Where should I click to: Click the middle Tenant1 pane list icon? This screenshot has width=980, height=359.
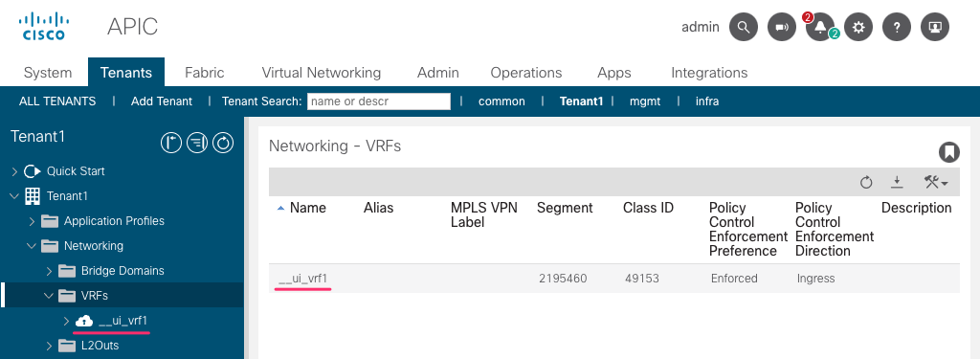197,144
